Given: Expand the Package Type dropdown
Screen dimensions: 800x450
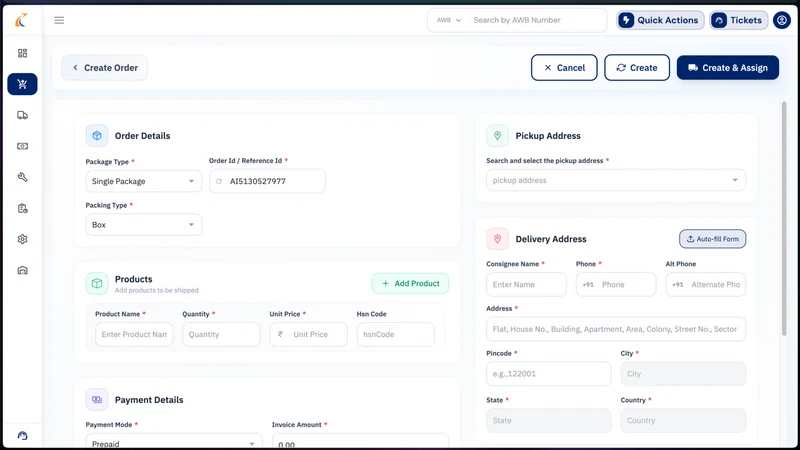Looking at the screenshot, I should tap(143, 181).
